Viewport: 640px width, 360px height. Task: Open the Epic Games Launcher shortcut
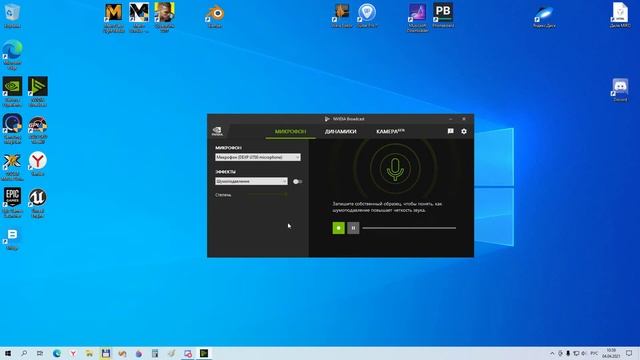tap(12, 202)
